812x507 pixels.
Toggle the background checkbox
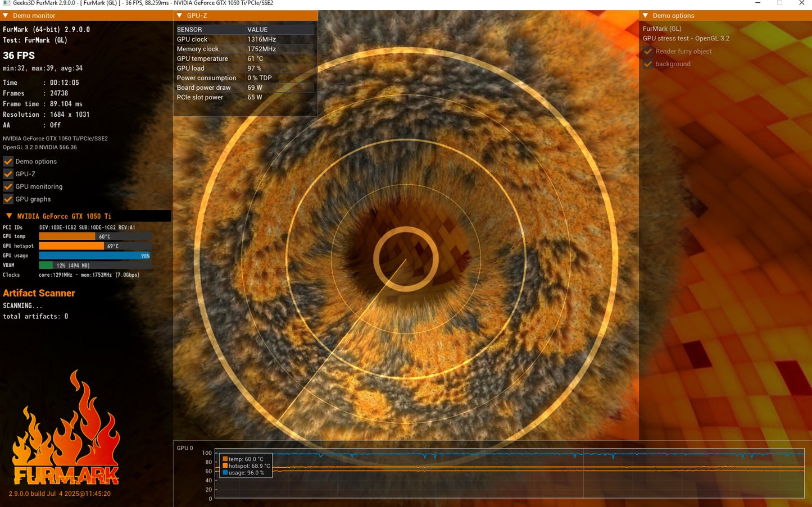coord(648,64)
